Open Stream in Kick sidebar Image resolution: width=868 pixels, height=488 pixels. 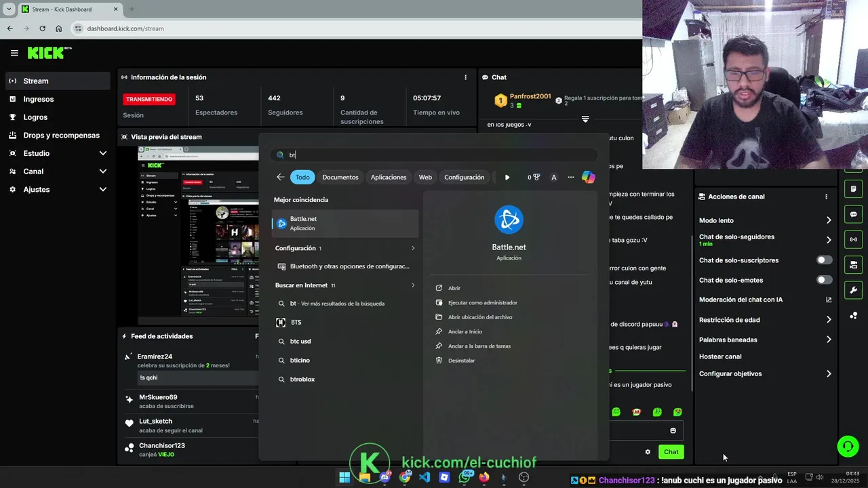(57, 81)
